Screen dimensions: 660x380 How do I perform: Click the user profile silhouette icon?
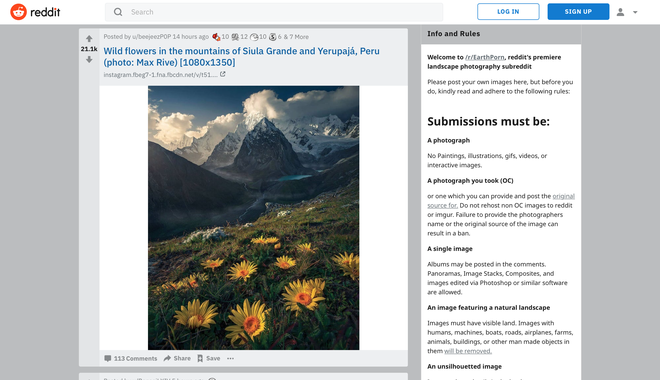point(620,12)
